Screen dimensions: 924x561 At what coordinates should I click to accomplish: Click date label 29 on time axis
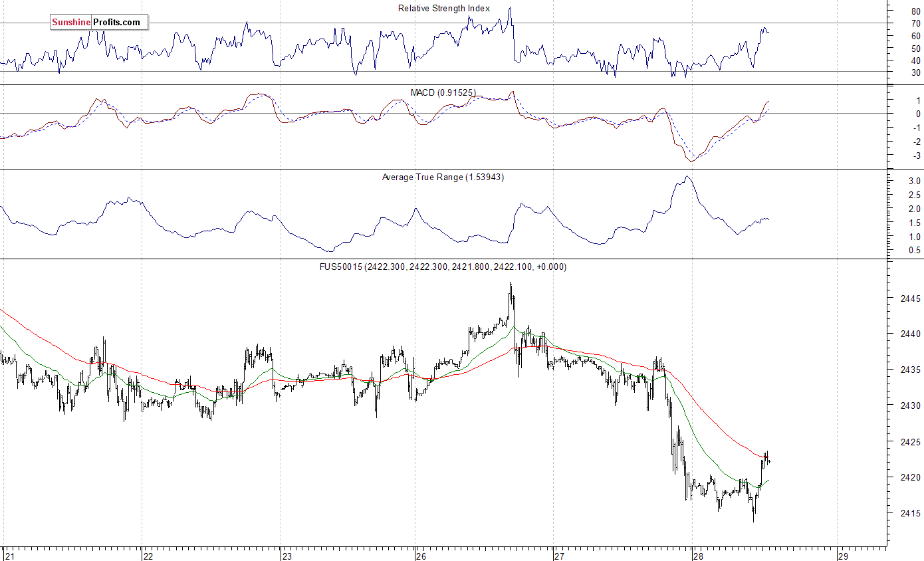pyautogui.click(x=843, y=556)
